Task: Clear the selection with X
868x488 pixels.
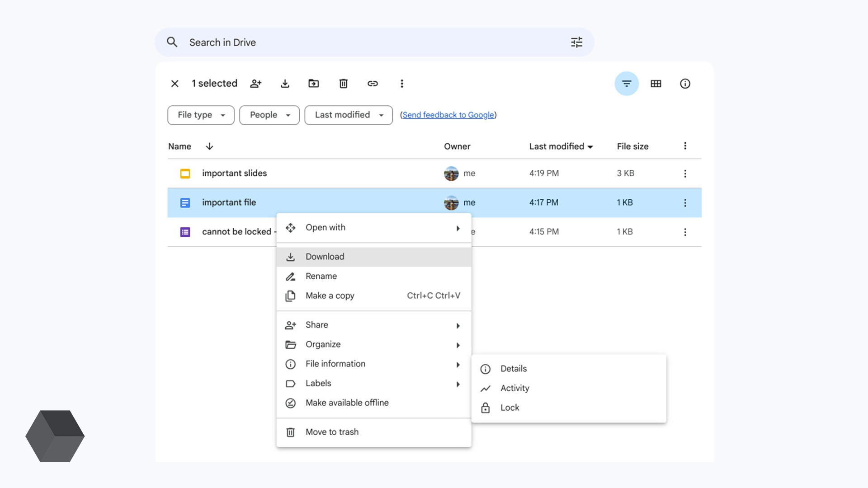Action: [x=175, y=84]
